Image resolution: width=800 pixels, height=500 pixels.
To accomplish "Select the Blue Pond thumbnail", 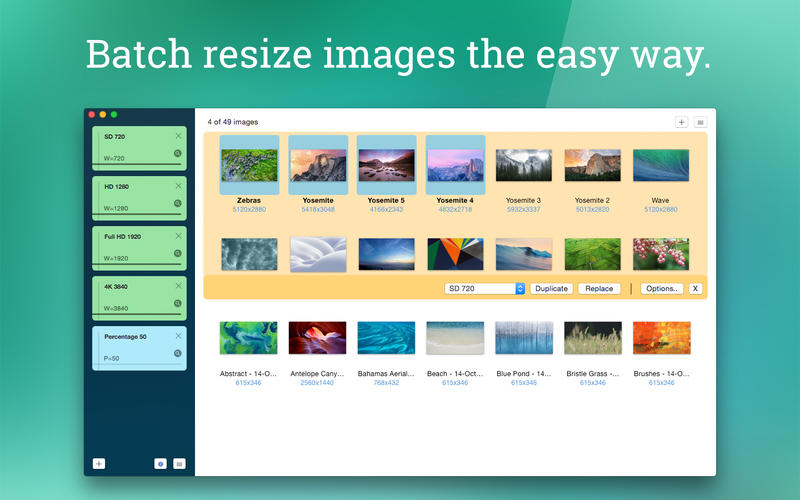I will point(524,338).
